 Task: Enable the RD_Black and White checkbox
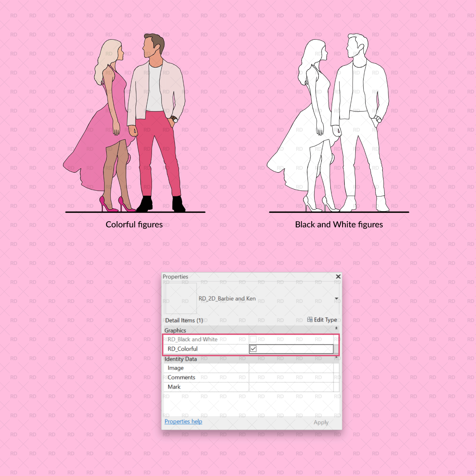click(253, 339)
